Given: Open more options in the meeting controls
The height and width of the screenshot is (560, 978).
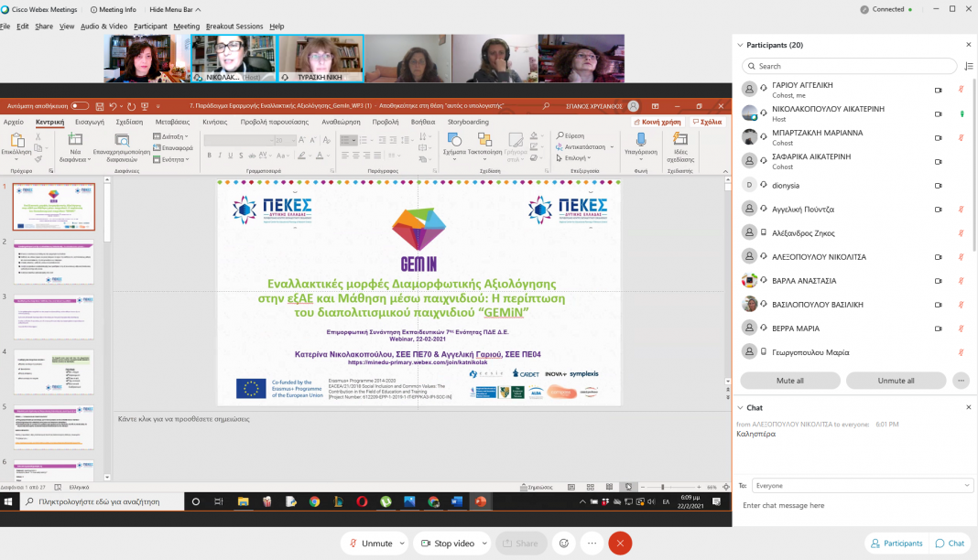Looking at the screenshot, I should [592, 543].
